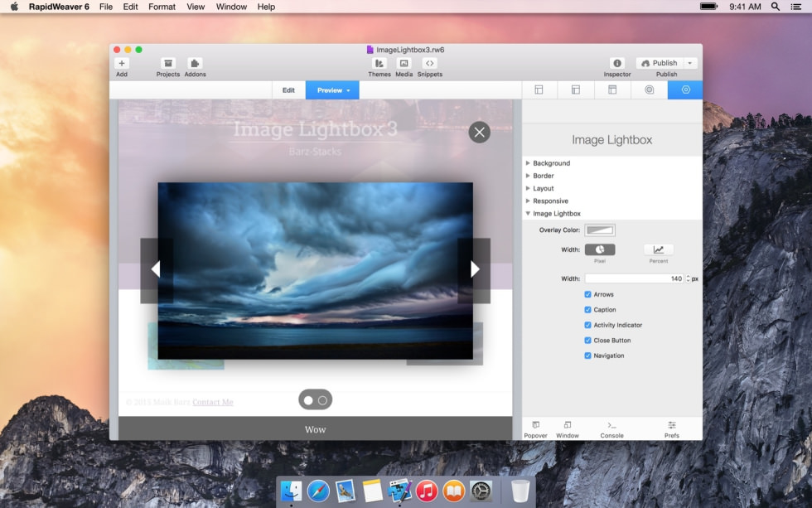Viewport: 812px width, 508px height.
Task: Open the Edit menu in the menu bar
Action: 131,7
